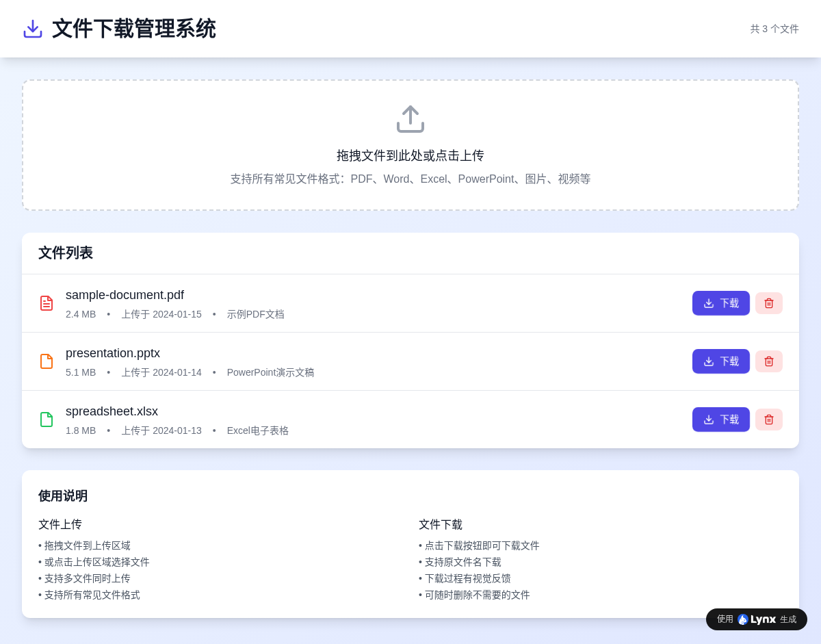Select the sample-document.pdf file name

pos(125,295)
